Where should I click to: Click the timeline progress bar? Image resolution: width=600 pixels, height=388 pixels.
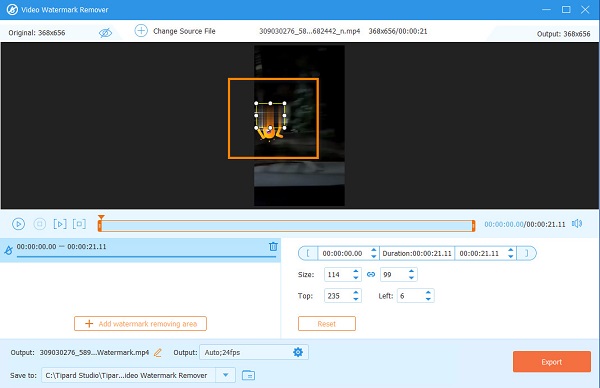pyautogui.click(x=287, y=226)
